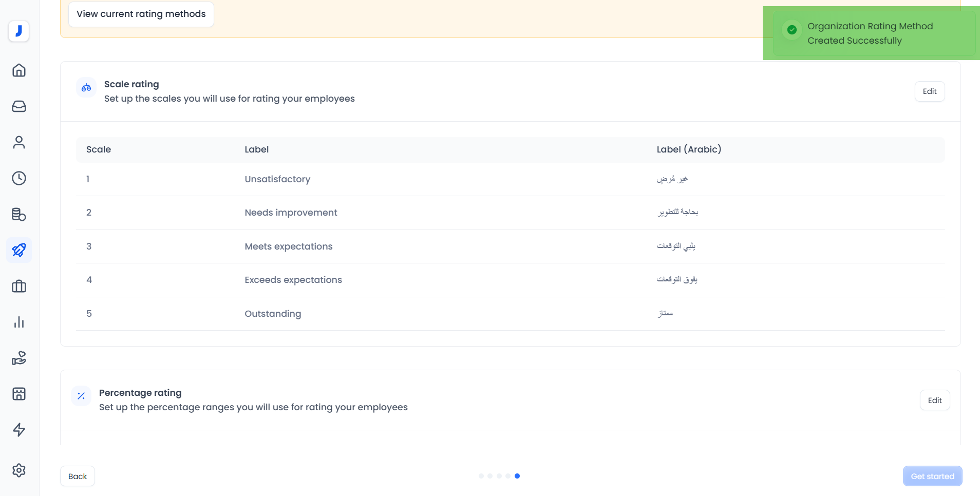Click the Back button

point(78,476)
